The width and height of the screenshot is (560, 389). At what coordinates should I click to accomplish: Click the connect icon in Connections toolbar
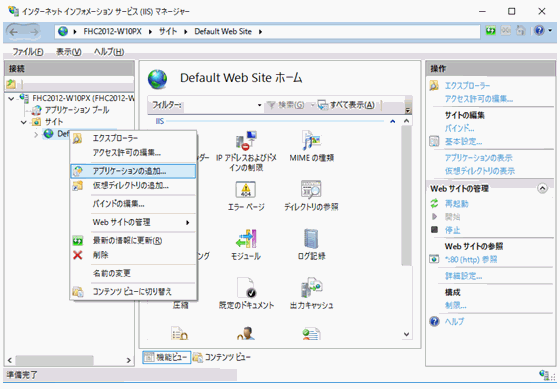(x=11, y=84)
